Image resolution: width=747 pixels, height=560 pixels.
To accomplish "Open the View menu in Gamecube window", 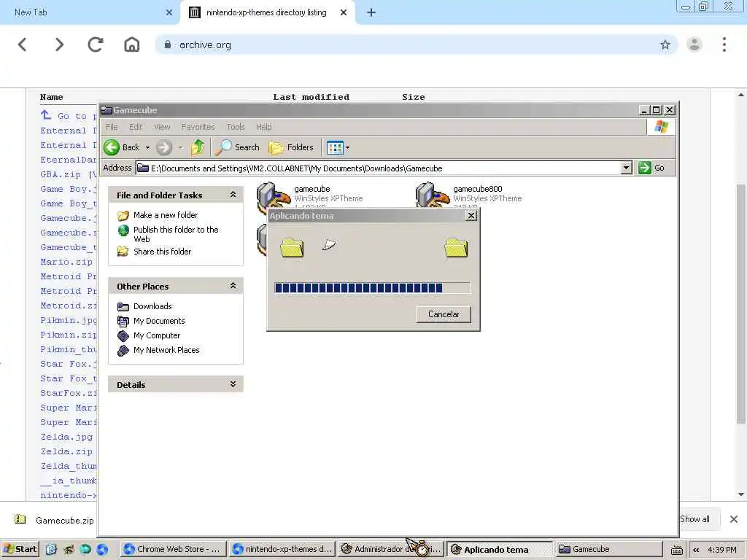I will [x=162, y=127].
